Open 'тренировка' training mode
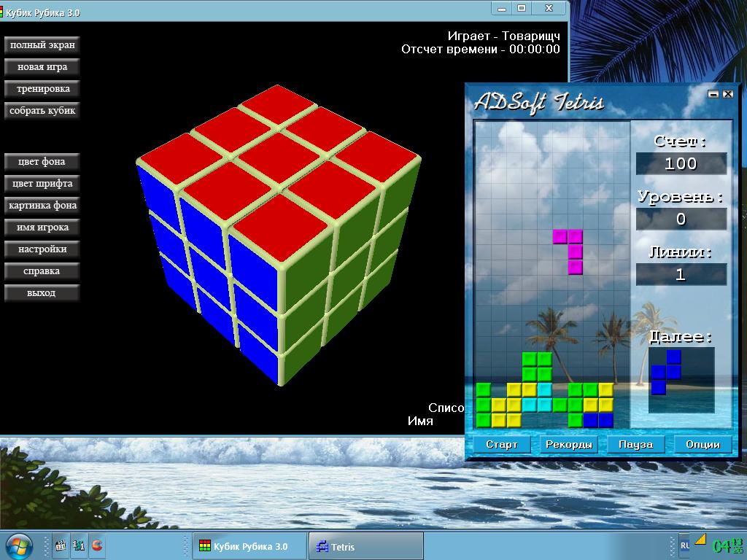This screenshot has height=560, width=747. coord(42,89)
